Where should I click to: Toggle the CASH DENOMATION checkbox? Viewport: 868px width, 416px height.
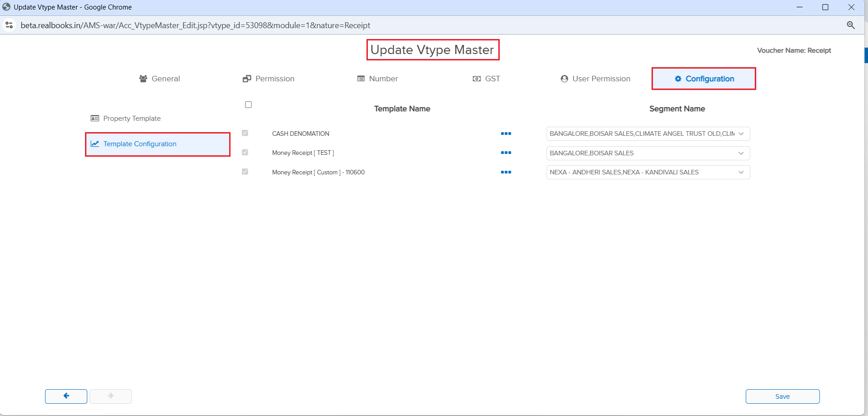point(245,133)
